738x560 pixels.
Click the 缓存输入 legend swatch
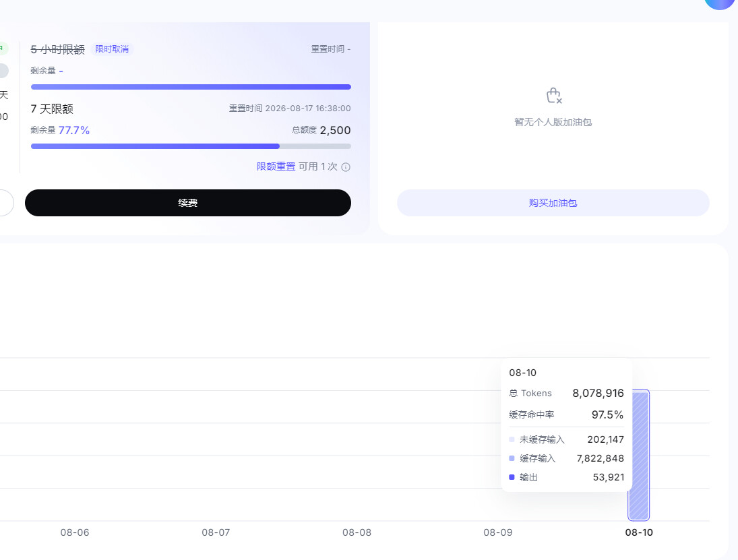pyautogui.click(x=512, y=458)
